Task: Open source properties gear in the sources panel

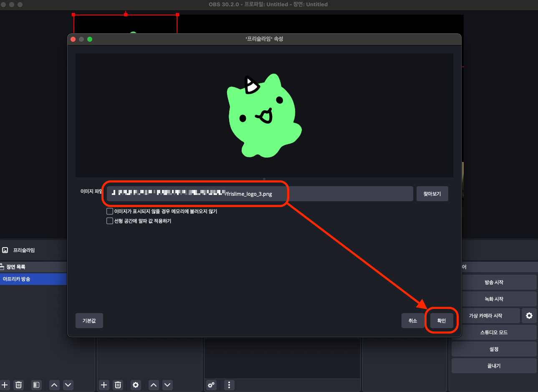Action: tap(136, 385)
